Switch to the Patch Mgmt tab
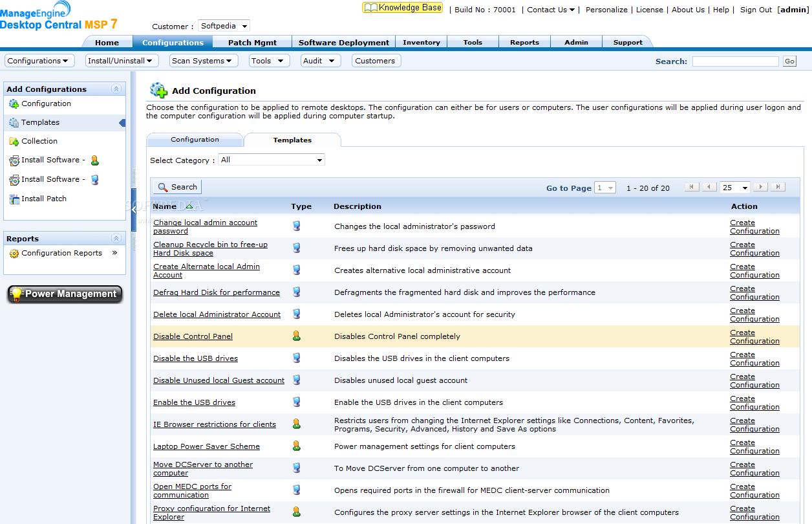812x524 pixels. coord(252,43)
